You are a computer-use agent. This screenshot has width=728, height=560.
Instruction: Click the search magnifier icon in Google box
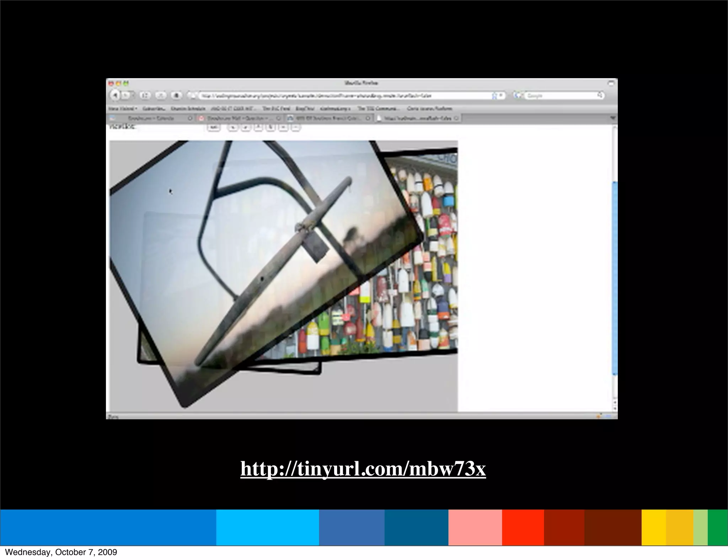click(x=600, y=95)
